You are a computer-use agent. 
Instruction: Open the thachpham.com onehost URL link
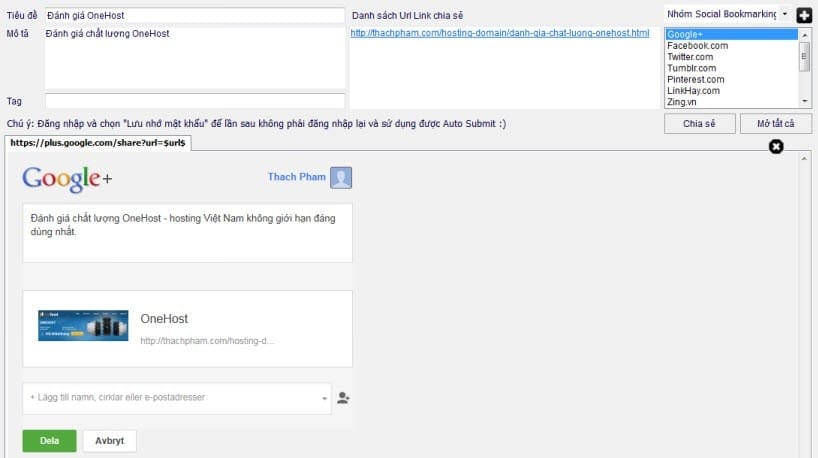click(x=500, y=33)
